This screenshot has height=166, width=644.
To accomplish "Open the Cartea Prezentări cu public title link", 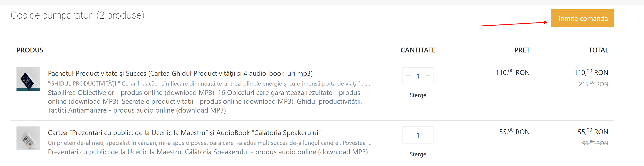I will point(184,133).
